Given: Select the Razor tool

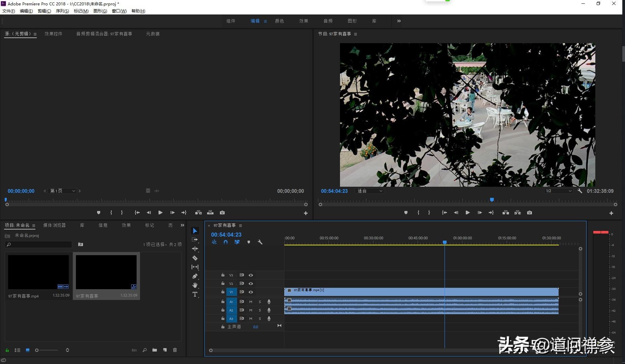Looking at the screenshot, I should point(195,258).
